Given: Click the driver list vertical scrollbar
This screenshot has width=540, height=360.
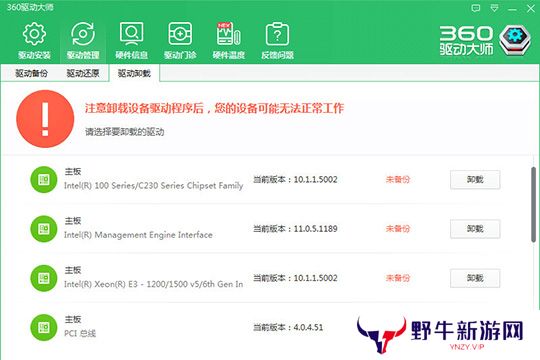Looking at the screenshot, I should pos(533,205).
